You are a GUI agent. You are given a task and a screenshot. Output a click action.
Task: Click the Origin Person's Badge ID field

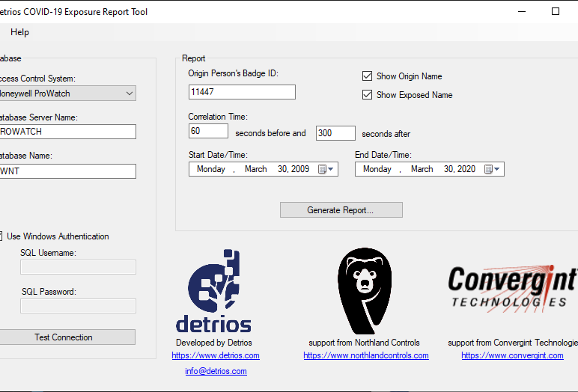pyautogui.click(x=242, y=92)
